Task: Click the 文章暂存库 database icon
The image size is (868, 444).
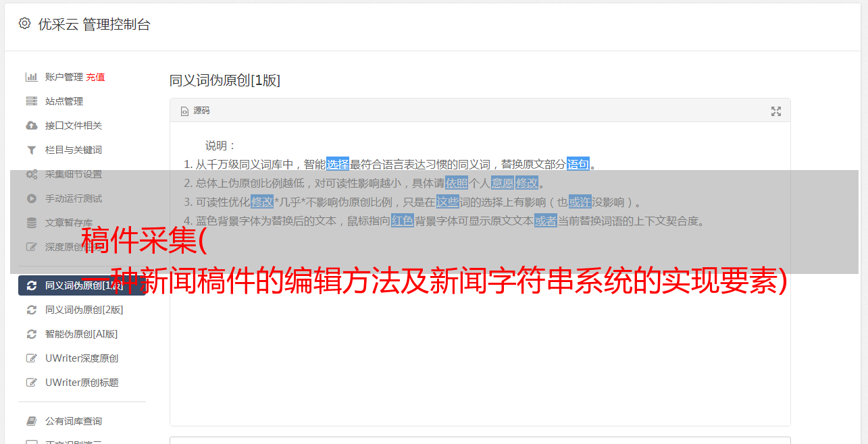Action: pyautogui.click(x=31, y=223)
